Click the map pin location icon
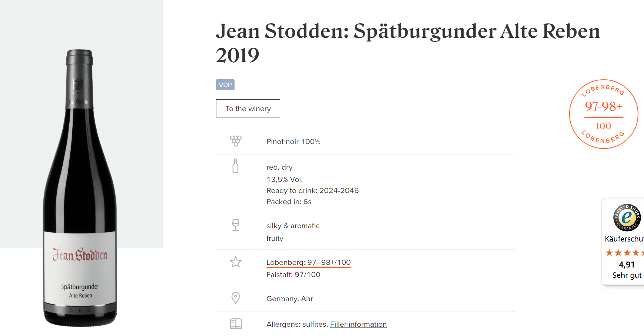This screenshot has width=644, height=336. click(x=236, y=298)
